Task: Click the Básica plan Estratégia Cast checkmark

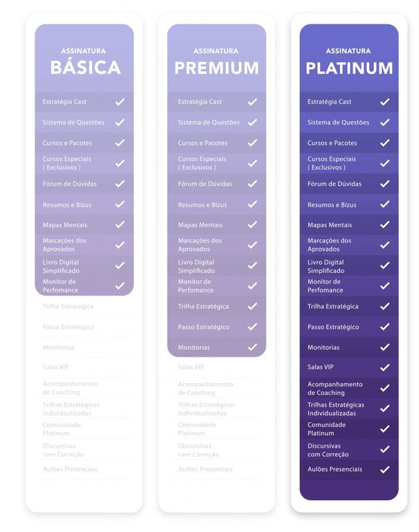Action: 120,102
